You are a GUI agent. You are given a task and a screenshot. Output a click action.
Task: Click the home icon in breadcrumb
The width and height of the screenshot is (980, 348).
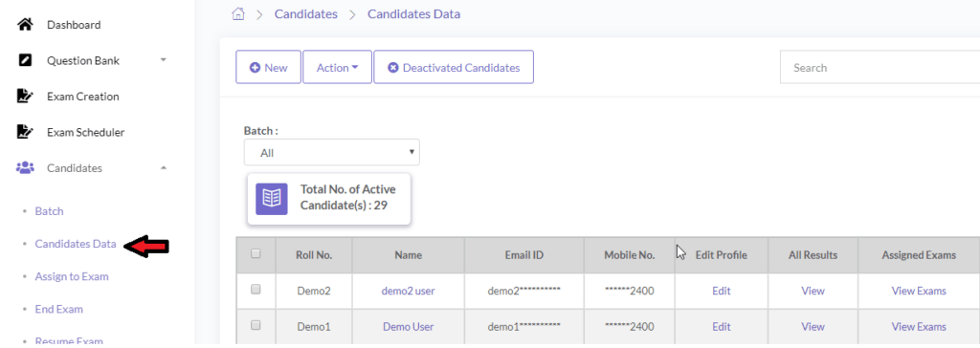237,13
